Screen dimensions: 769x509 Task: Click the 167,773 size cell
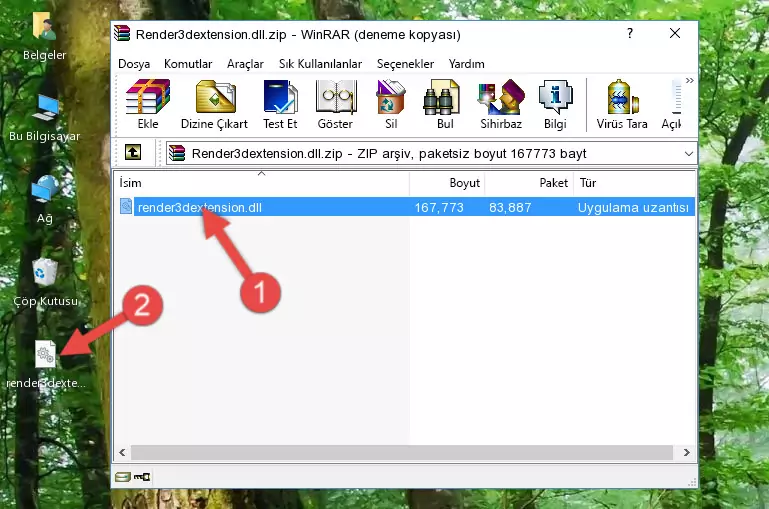point(439,207)
